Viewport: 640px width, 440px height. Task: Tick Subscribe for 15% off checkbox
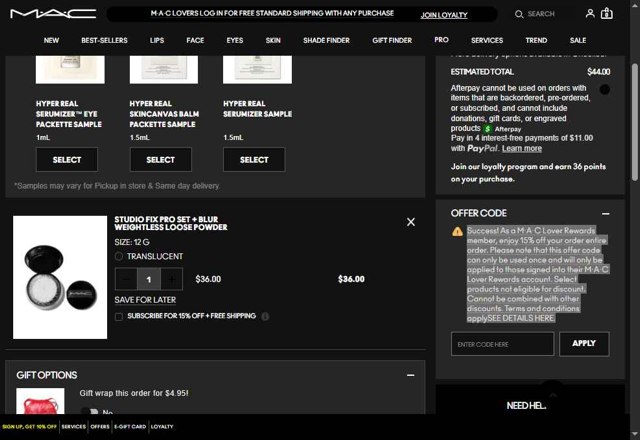coord(119,317)
